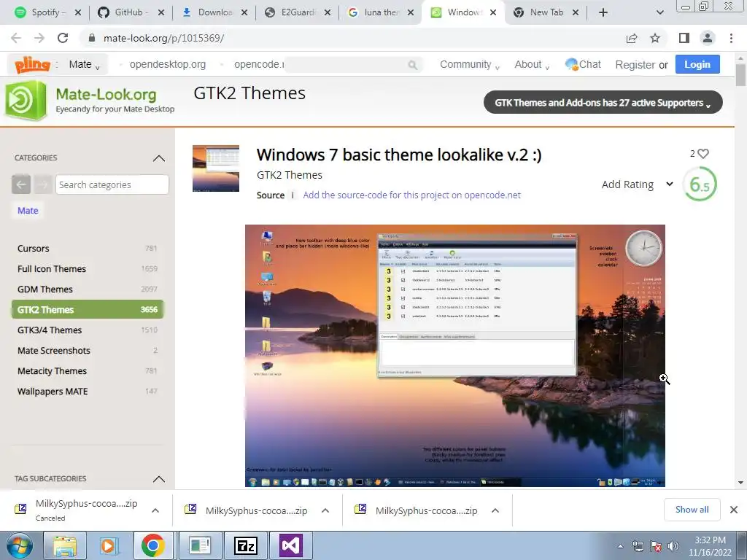The image size is (747, 560).
Task: Open Metacity Themes category
Action: tap(88, 371)
